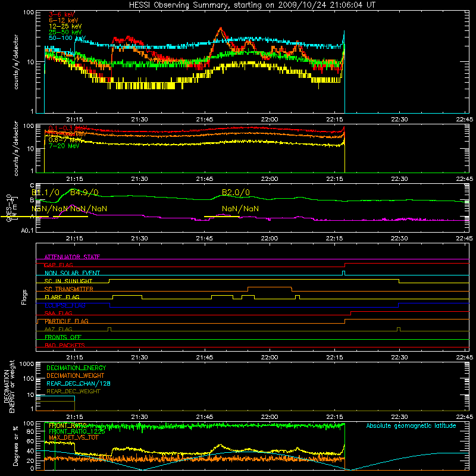The height and width of the screenshot is (476, 476).
Task: Select the 21:30 tick under the top keV panel
Action: pos(139,120)
